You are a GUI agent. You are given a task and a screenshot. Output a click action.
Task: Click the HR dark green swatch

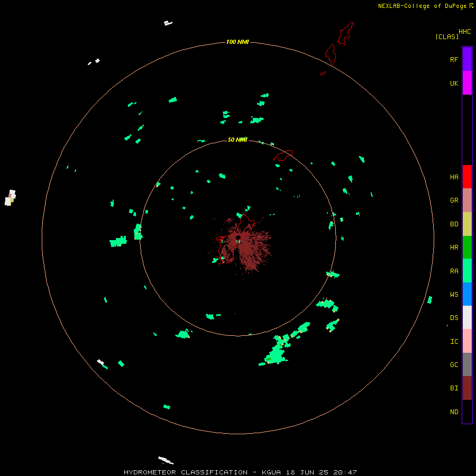coord(467,248)
